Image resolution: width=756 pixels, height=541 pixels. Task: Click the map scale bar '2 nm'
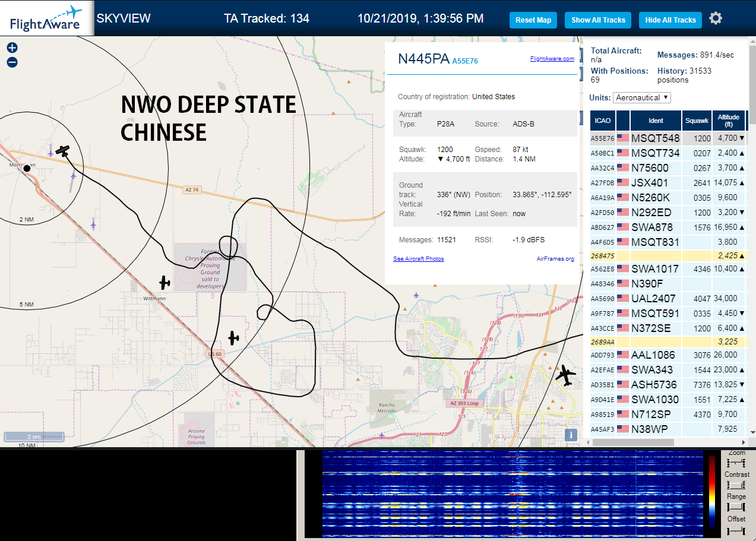pos(34,436)
